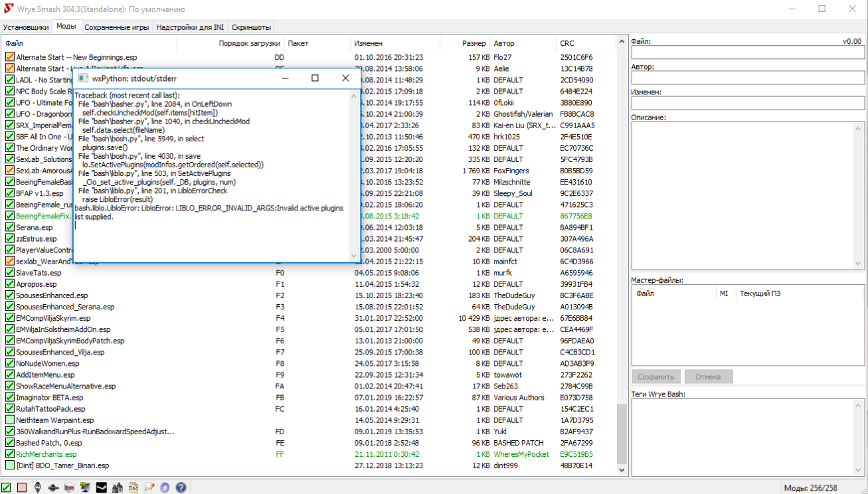The height and width of the screenshot is (494, 868).
Task: Go to the Скриншоты tab
Action: [250, 27]
